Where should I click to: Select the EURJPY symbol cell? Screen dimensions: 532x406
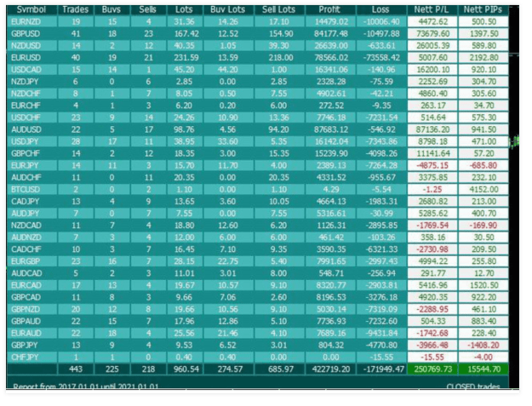pyautogui.click(x=31, y=165)
